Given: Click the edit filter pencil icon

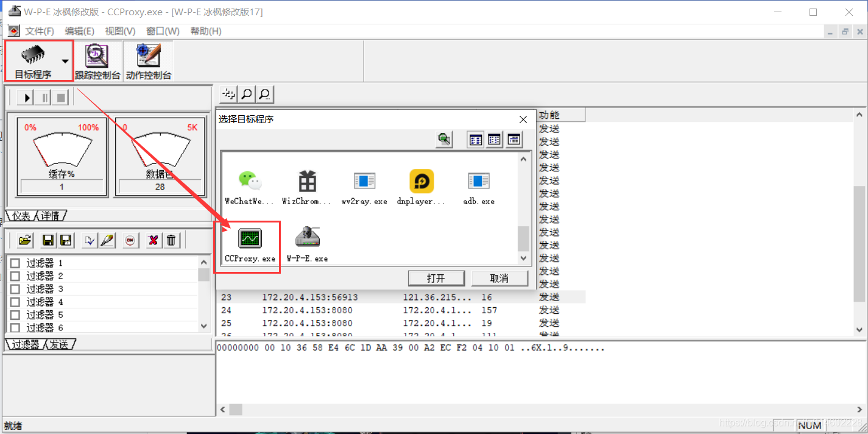Looking at the screenshot, I should tap(107, 240).
